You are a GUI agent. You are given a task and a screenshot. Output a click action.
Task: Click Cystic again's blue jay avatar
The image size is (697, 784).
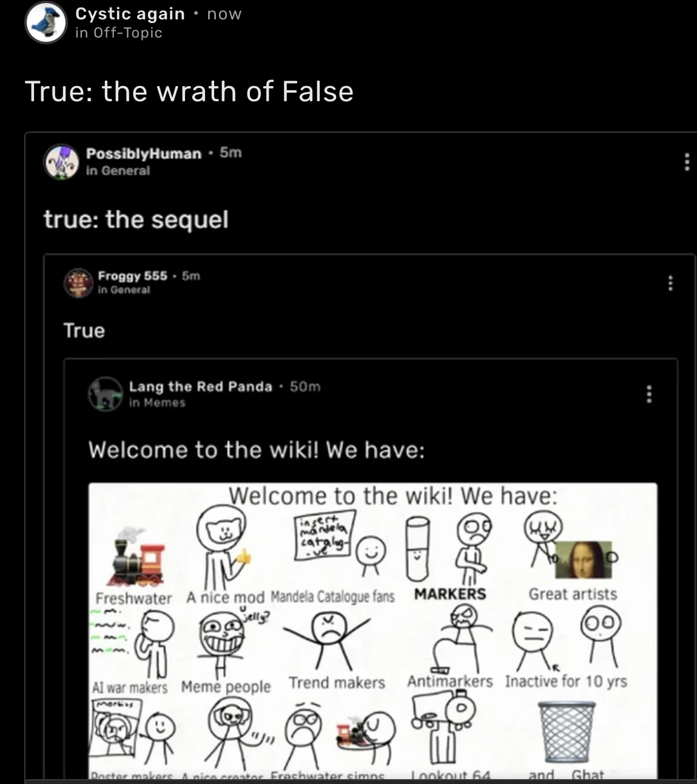45,23
